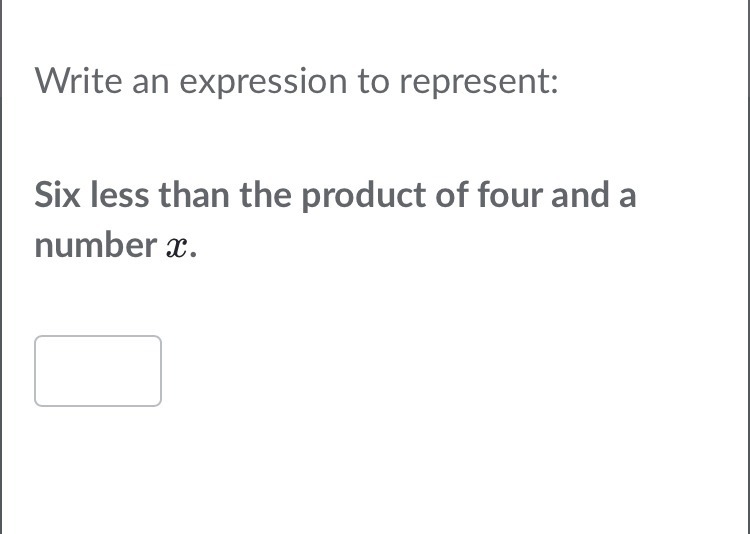Click the period after the variable x
This screenshot has height=534, width=750.
193,254
